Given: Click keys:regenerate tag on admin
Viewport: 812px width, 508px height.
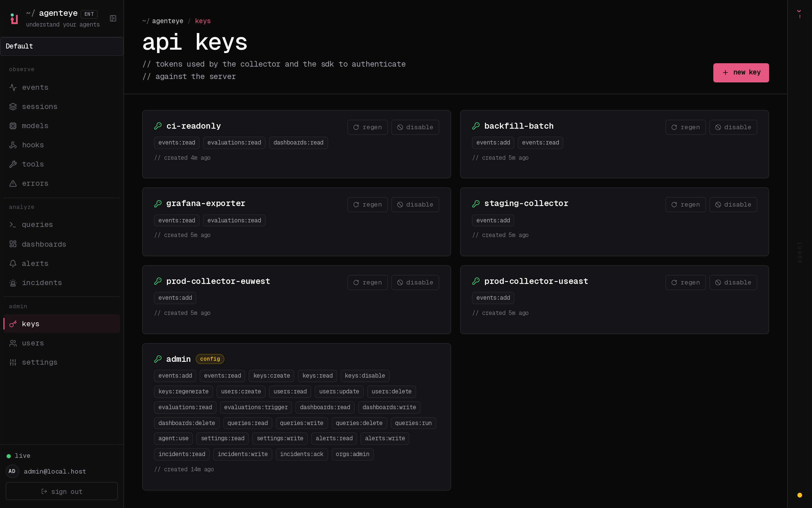Looking at the screenshot, I should pos(183,391).
